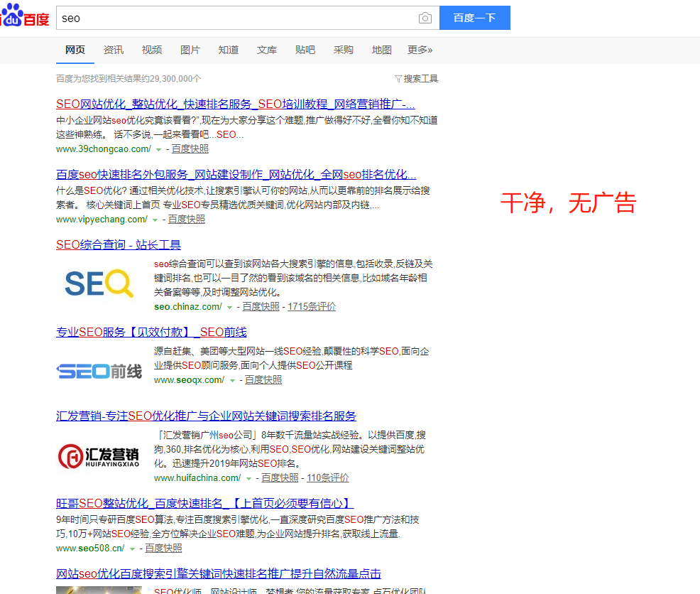Click the www.seo508.cn/ URL text
700x594 pixels.
tap(90, 548)
